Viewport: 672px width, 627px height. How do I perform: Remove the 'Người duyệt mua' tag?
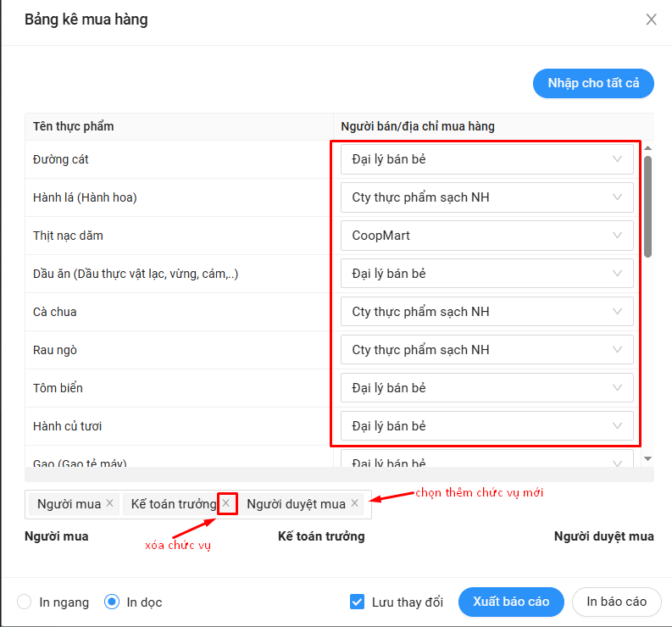(x=354, y=503)
